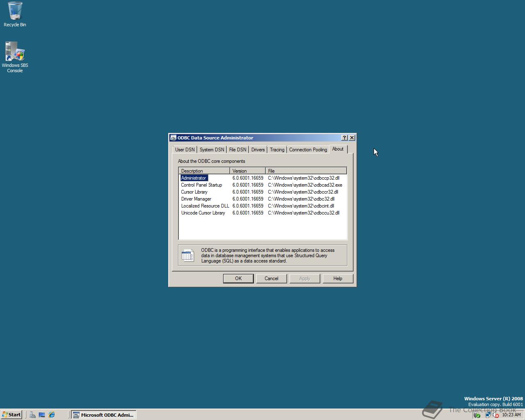Screen dimensions: 525x420
Task: Select the Tracing tab
Action: point(277,150)
